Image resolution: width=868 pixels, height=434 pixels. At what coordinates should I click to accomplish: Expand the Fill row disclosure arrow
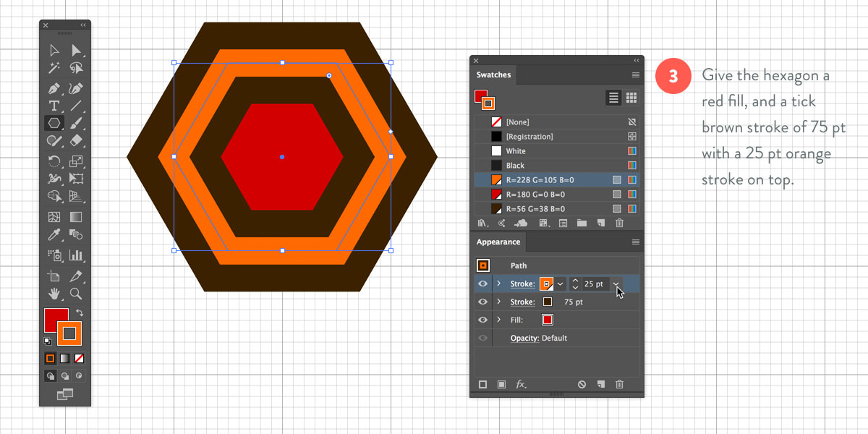(x=498, y=320)
